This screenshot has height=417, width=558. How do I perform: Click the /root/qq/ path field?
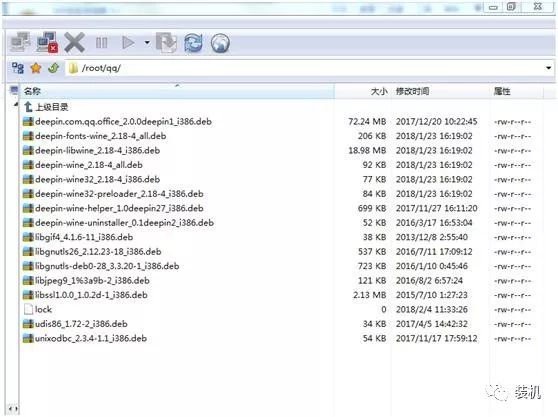pos(310,68)
